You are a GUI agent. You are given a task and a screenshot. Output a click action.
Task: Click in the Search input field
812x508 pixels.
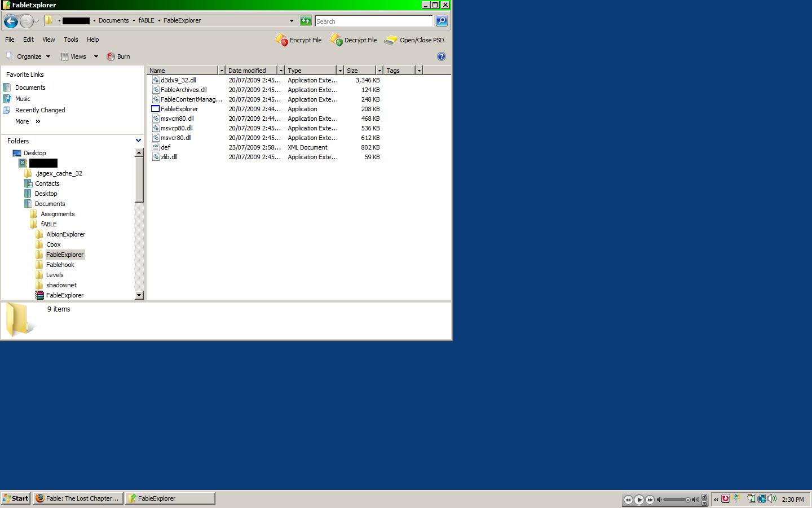tap(373, 21)
